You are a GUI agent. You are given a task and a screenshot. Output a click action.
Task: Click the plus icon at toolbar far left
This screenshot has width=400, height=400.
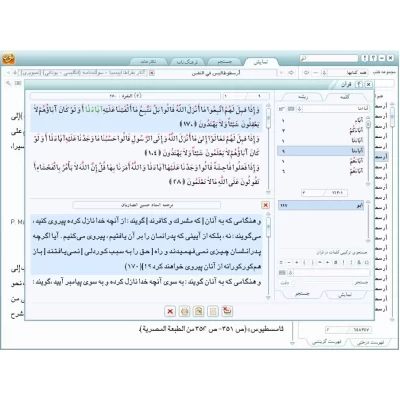[x=14, y=73]
